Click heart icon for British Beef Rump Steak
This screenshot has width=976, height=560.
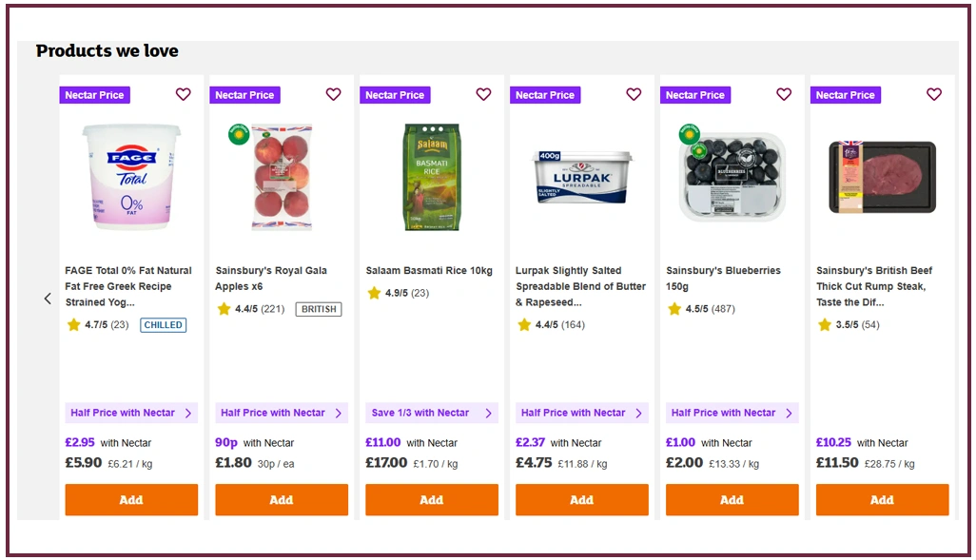[934, 94]
